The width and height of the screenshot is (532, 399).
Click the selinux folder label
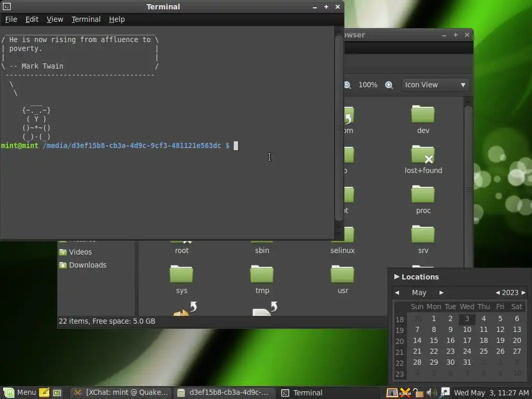(x=342, y=250)
